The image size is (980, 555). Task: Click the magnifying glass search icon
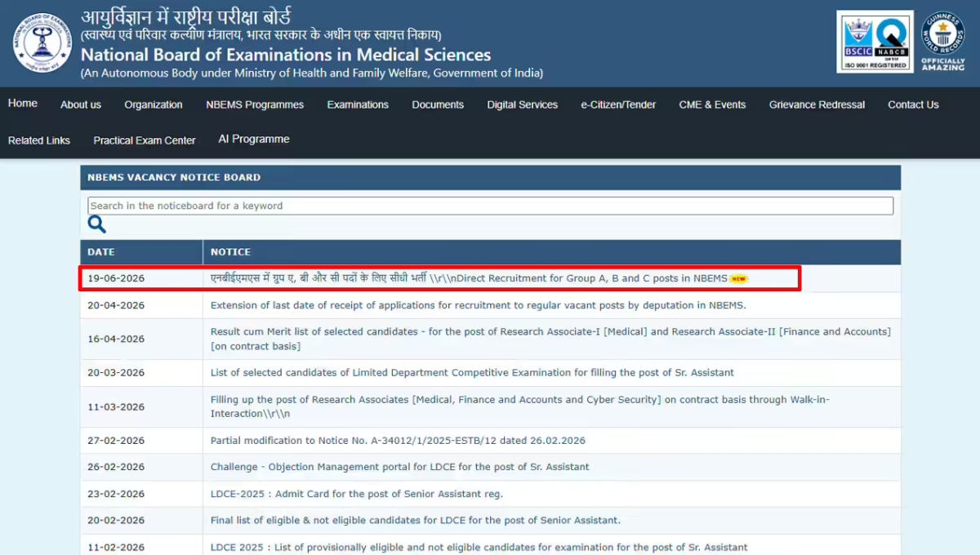point(96,224)
